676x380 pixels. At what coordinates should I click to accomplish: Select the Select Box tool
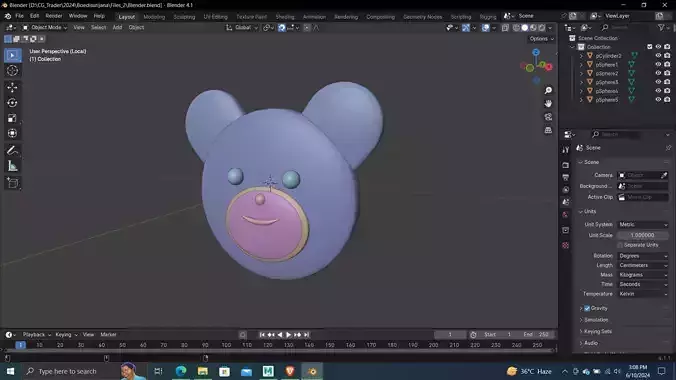point(12,55)
